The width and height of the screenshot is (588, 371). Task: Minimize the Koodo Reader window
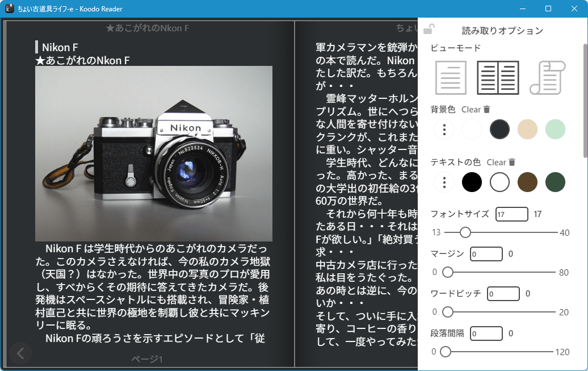pyautogui.click(x=522, y=9)
